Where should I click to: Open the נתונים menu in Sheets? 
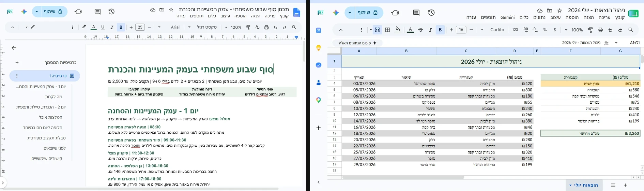(x=539, y=17)
